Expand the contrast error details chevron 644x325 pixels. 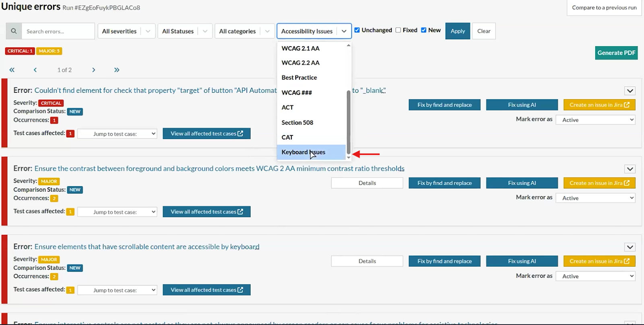[x=630, y=169]
